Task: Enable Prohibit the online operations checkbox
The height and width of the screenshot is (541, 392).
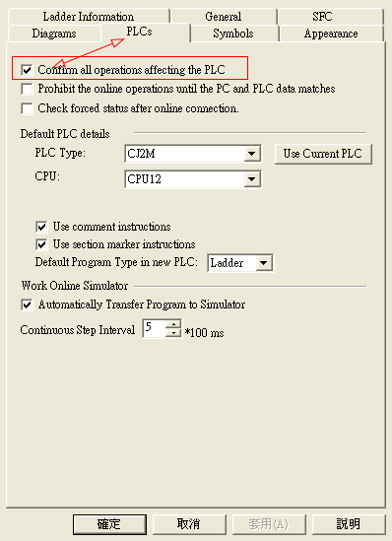Action: tap(27, 89)
